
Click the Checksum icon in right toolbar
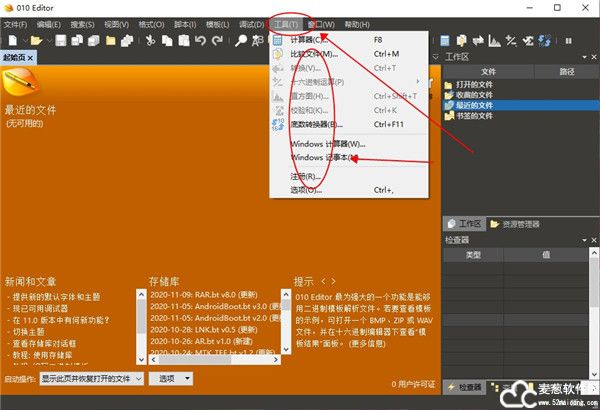(x=528, y=41)
